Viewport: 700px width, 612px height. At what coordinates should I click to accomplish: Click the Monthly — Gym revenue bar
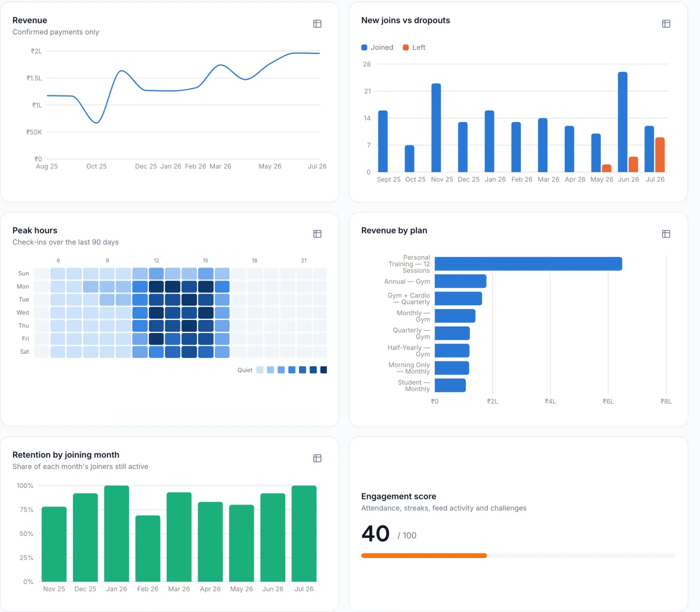pos(455,316)
